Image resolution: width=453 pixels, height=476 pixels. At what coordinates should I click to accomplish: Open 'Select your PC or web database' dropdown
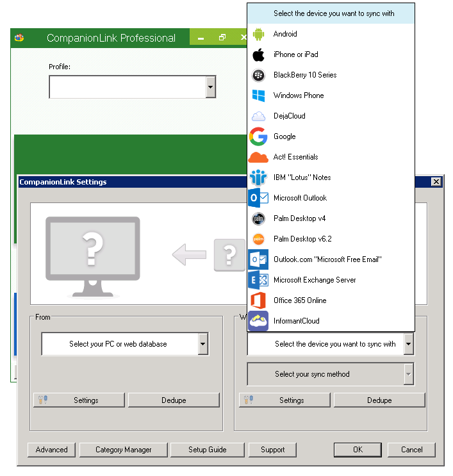[x=125, y=344]
